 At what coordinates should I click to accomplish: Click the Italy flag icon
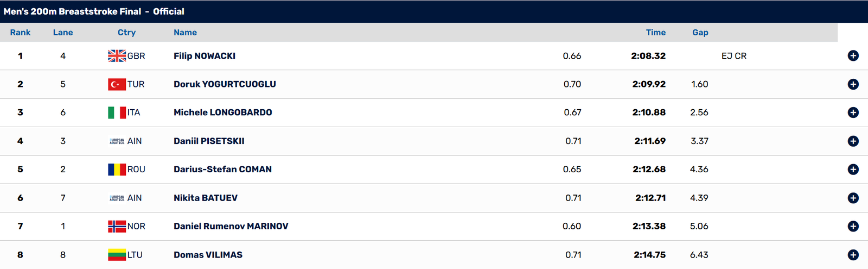click(117, 112)
